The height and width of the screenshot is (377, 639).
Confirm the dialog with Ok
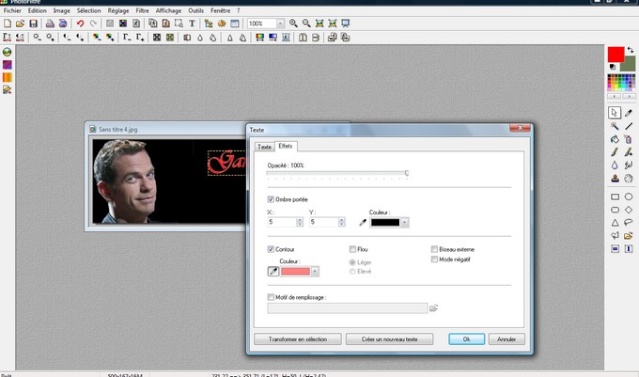[x=467, y=339]
